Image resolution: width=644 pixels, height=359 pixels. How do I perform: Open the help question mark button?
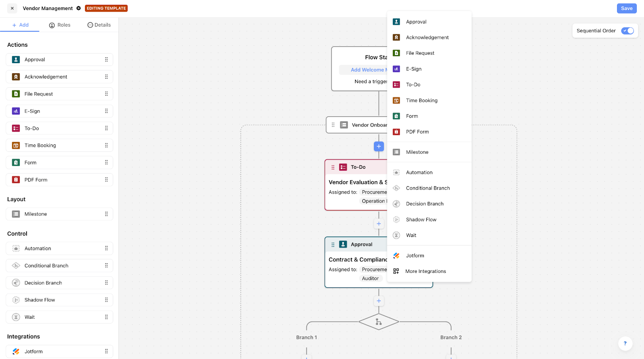click(625, 343)
